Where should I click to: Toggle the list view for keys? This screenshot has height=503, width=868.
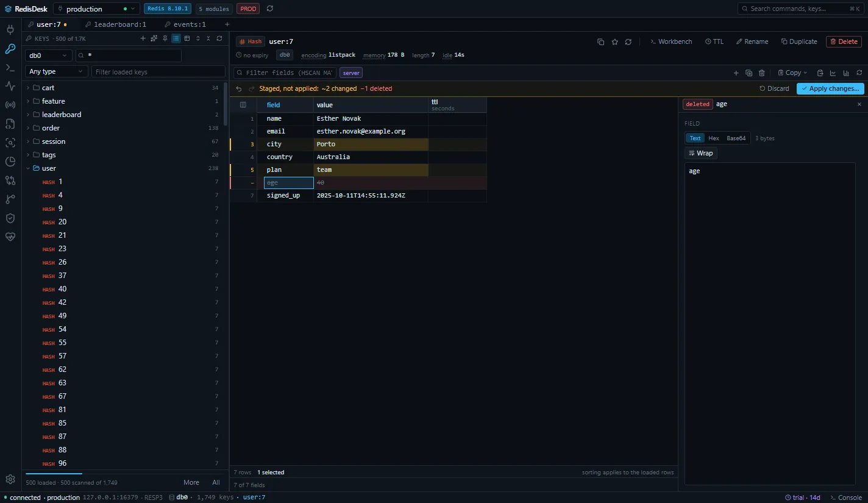pos(176,38)
